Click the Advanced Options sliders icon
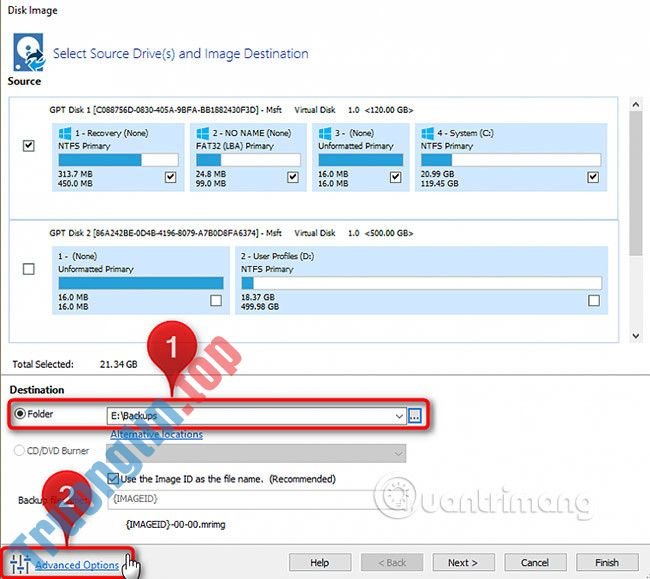This screenshot has height=579, width=650. [19, 564]
